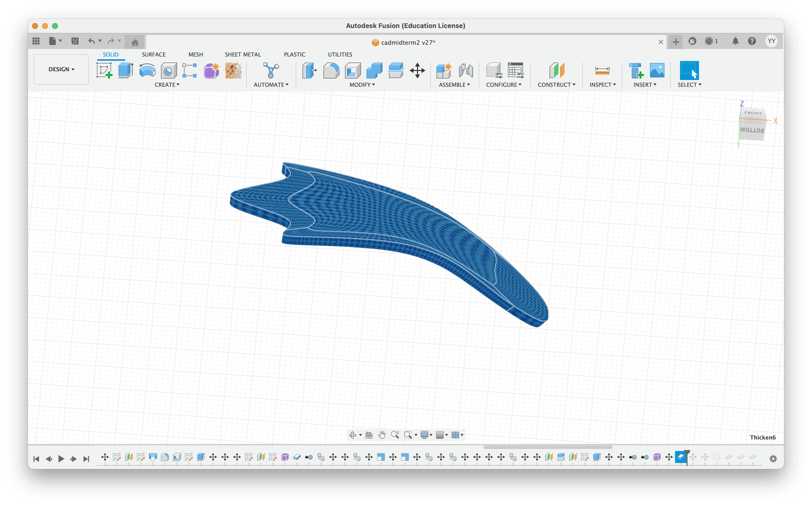Open the Measure tool under Inspect
The image size is (812, 506).
[602, 70]
